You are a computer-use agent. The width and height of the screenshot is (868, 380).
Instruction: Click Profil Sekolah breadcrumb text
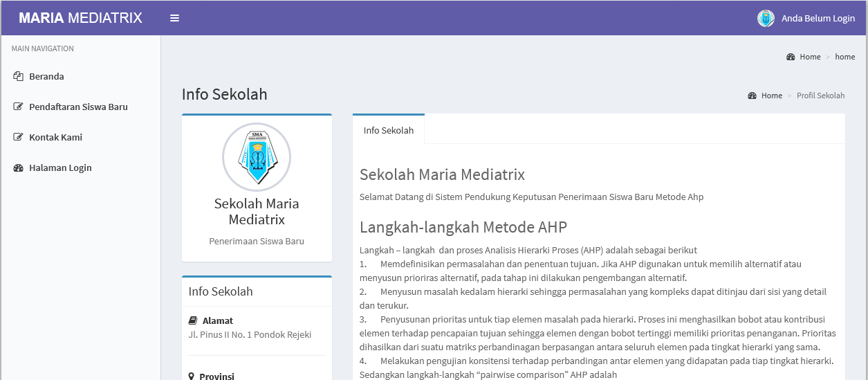pos(820,96)
